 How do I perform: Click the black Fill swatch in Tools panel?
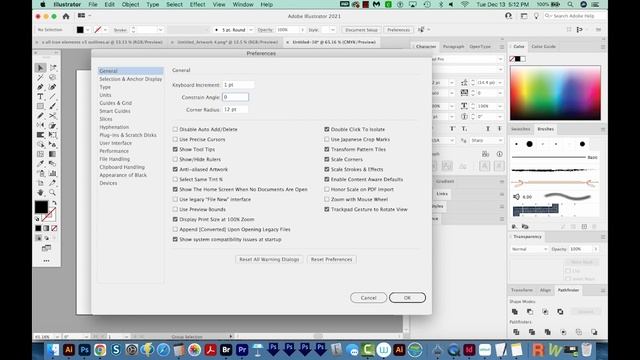point(41,207)
